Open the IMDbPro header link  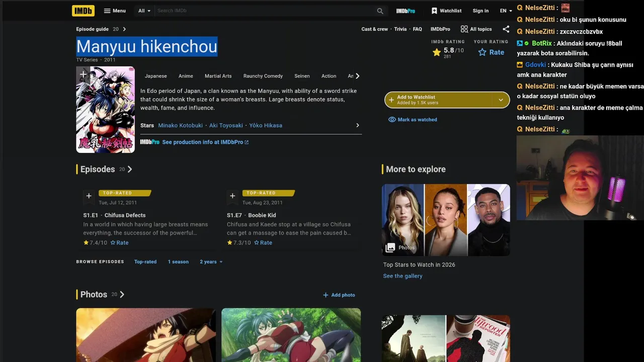point(406,11)
